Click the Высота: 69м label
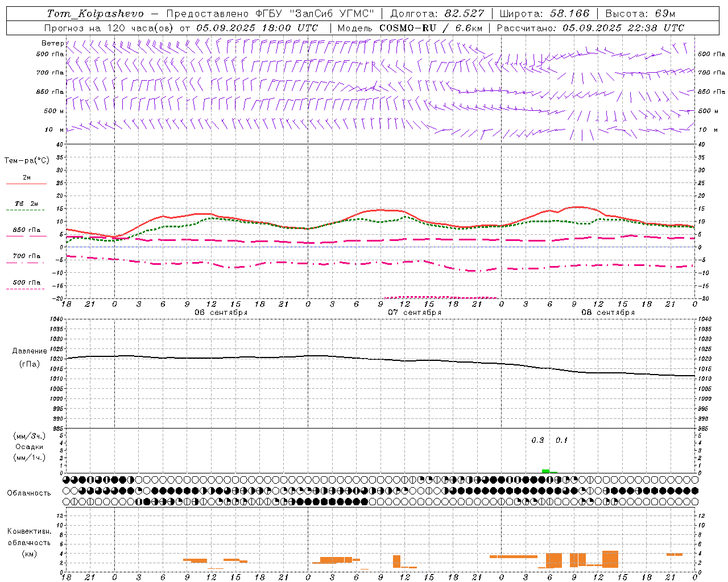Viewport: 728px width, 582px height. (642, 14)
